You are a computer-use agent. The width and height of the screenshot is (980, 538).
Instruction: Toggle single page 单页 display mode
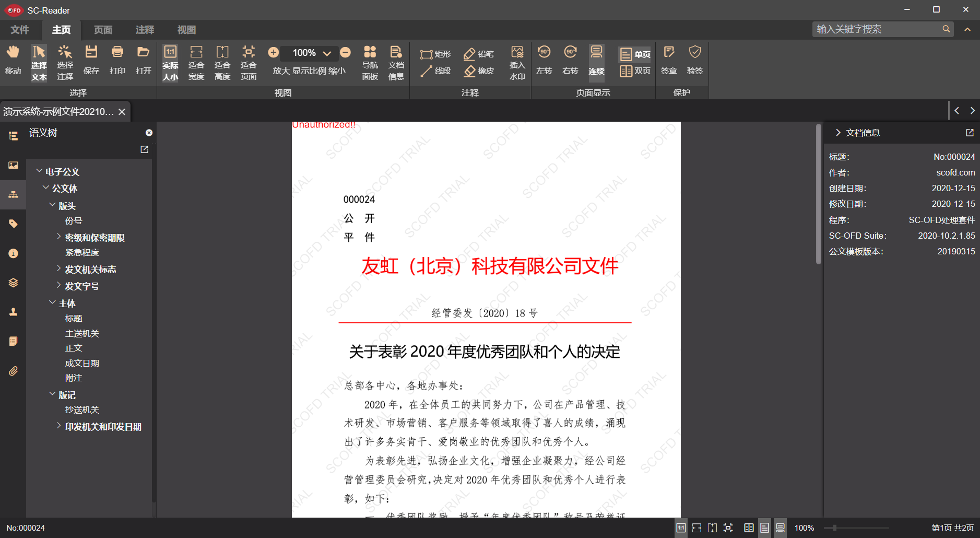point(635,54)
